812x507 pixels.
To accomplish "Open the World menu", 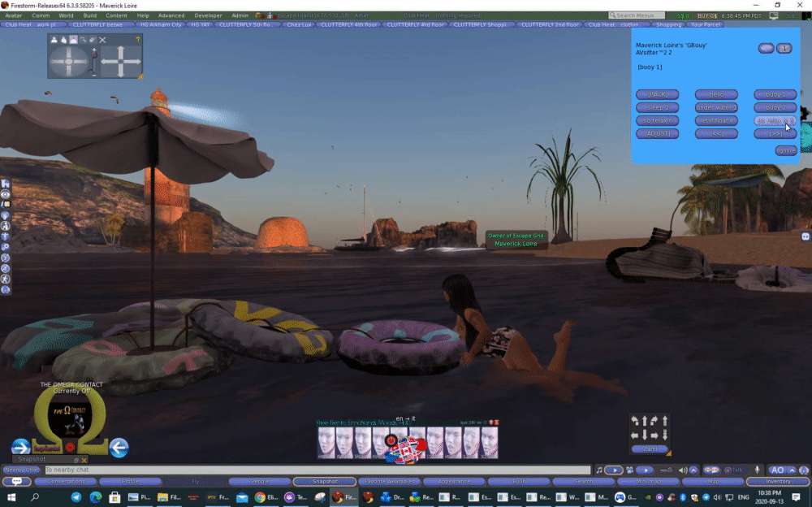I will (x=66, y=15).
